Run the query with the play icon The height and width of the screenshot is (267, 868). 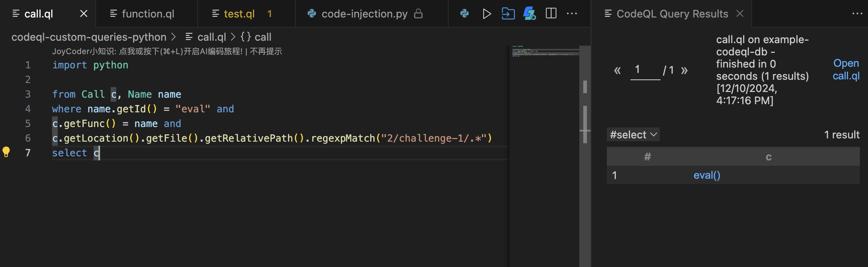486,14
